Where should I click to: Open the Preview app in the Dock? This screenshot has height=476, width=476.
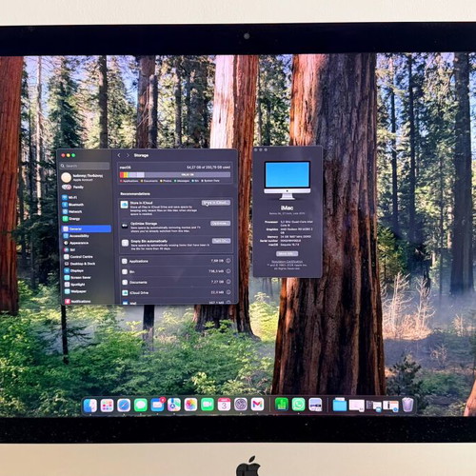[315, 405]
